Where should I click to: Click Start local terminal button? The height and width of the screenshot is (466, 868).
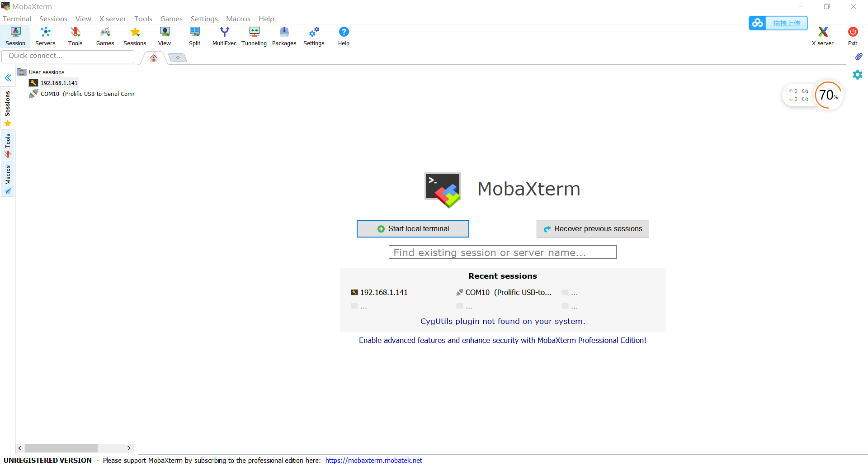pyautogui.click(x=413, y=229)
